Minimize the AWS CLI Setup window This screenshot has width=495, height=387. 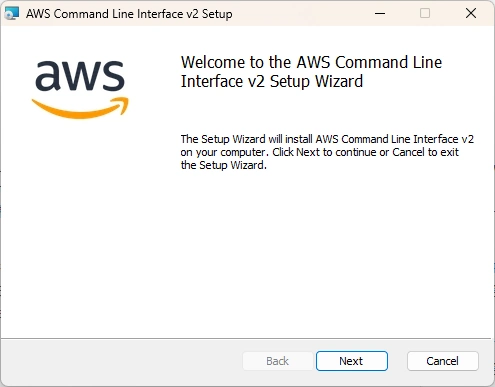tap(380, 13)
